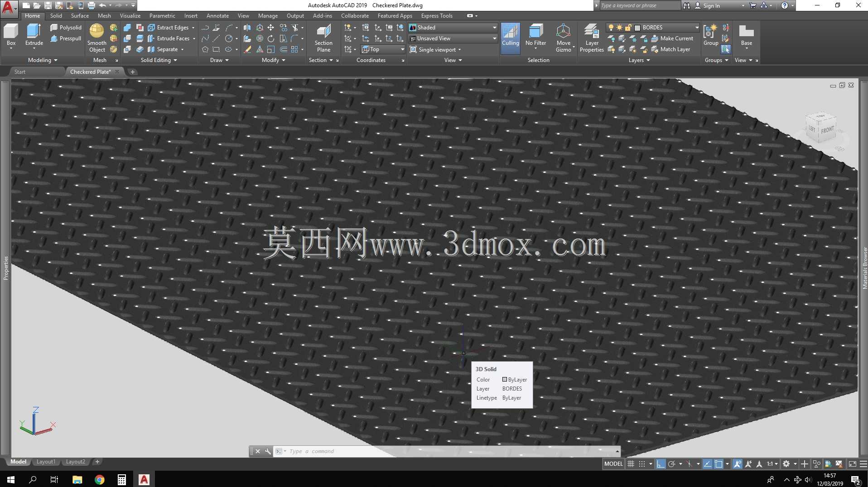868x487 pixels.
Task: Open the Move Gizmo tool
Action: click(x=564, y=38)
